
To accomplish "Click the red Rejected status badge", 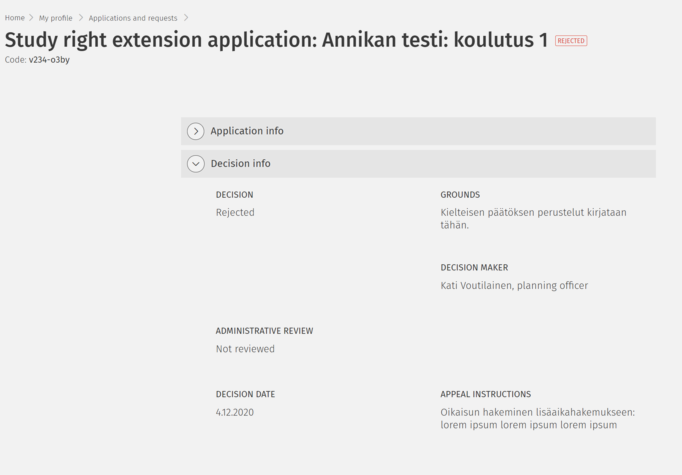I will click(571, 41).
